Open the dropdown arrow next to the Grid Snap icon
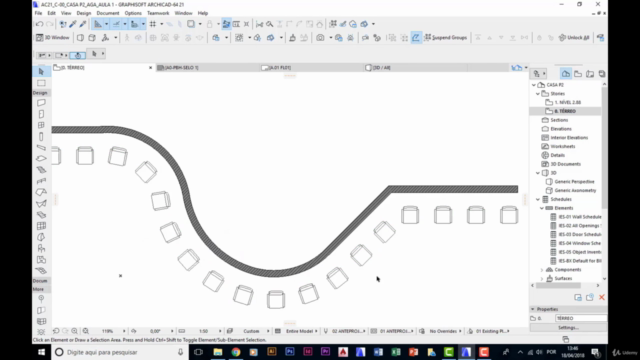640x360 pixels. (x=162, y=24)
